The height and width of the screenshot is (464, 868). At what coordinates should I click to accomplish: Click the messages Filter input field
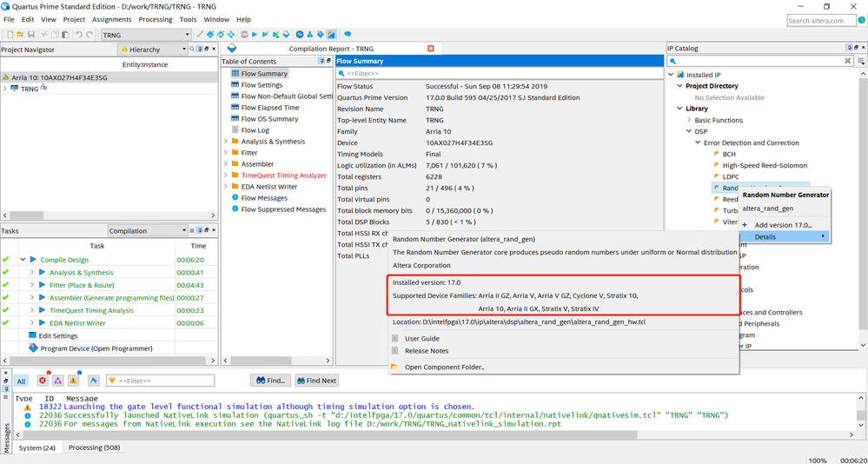tap(174, 381)
